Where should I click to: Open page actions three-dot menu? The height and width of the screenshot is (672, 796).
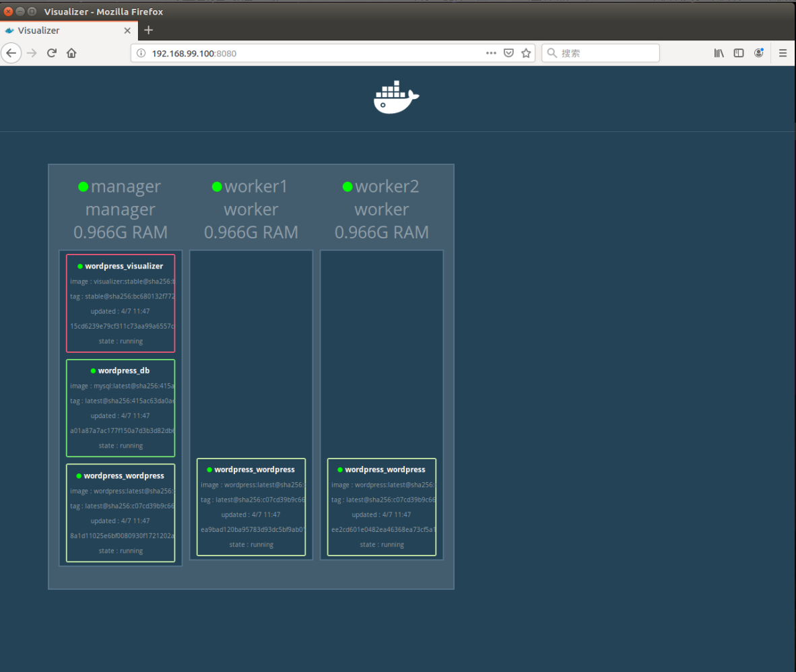[x=491, y=53]
